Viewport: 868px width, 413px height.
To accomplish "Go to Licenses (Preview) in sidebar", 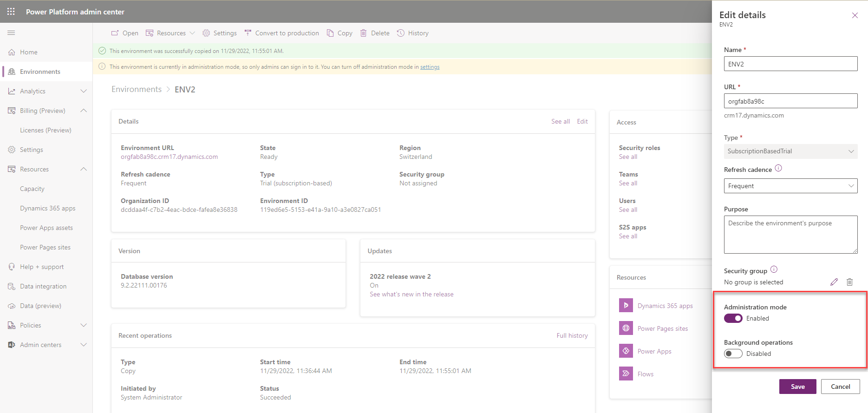I will (x=46, y=131).
